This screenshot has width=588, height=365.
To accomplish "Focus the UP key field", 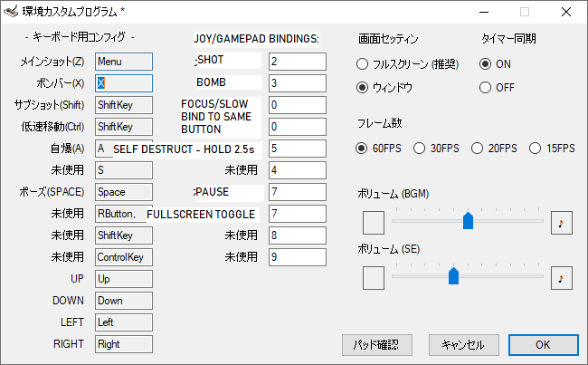I will [124, 279].
